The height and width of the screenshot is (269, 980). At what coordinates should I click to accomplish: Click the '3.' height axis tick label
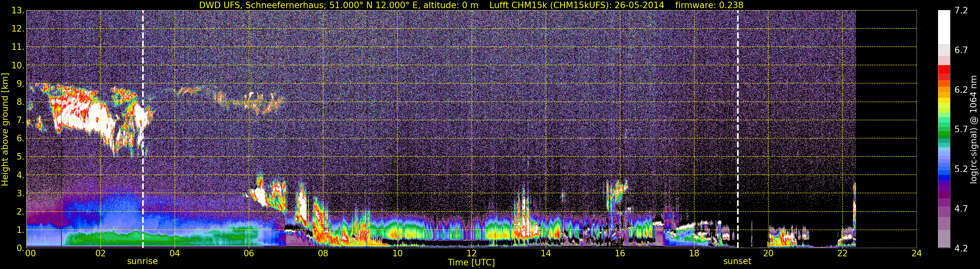pos(20,193)
